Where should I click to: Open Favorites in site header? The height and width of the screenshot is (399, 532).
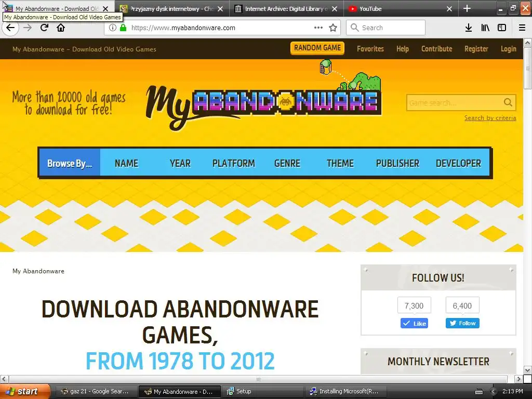tap(370, 49)
